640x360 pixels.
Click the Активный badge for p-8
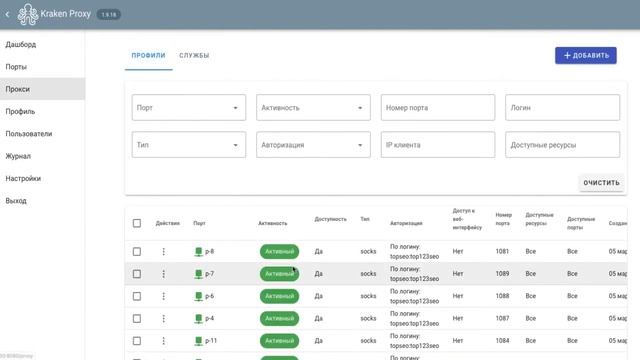(x=279, y=251)
